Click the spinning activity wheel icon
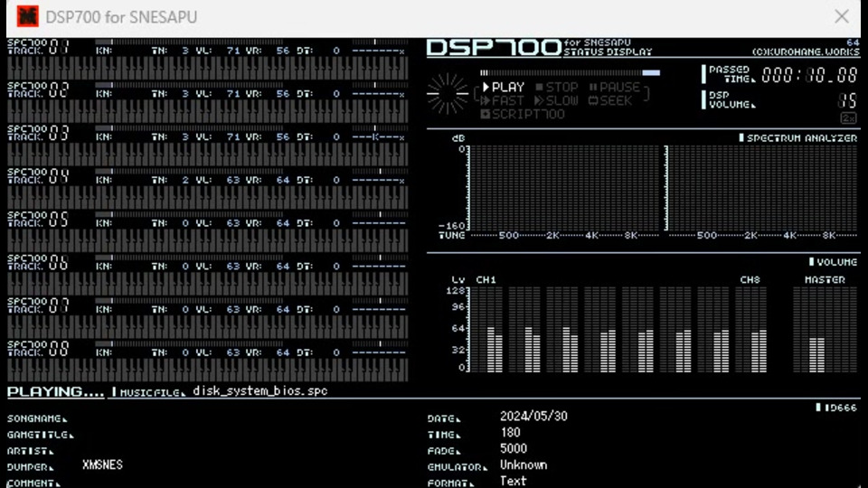This screenshot has height=488, width=868. [x=448, y=94]
